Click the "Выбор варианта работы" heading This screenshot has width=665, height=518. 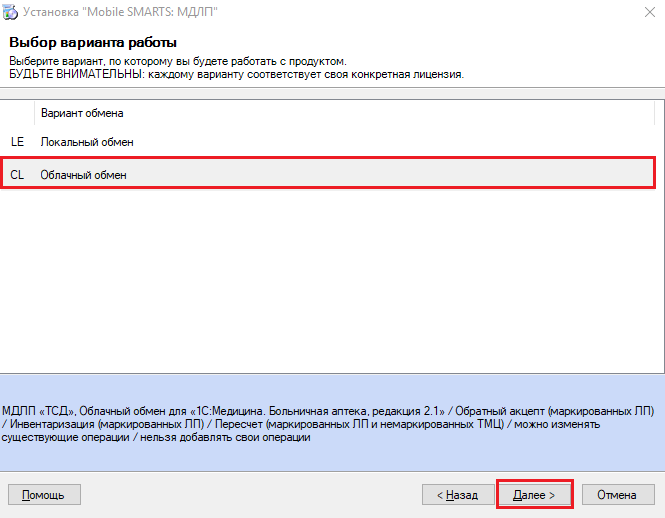(93, 42)
